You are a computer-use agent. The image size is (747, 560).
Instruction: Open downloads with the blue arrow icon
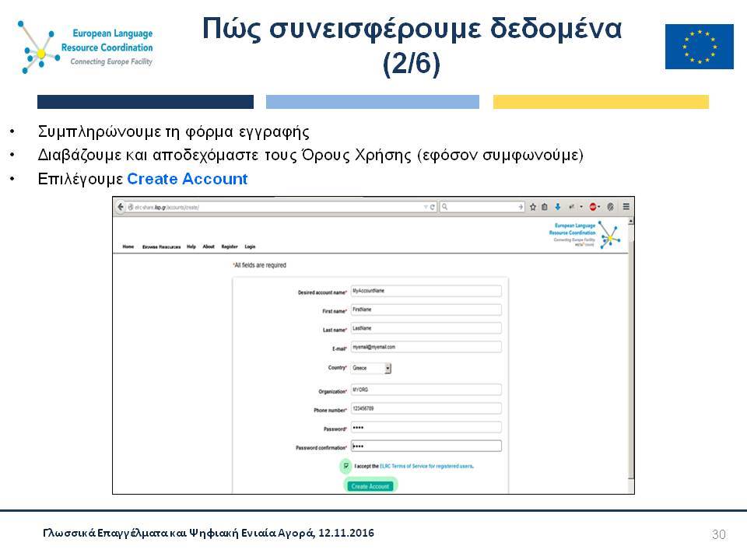(x=557, y=207)
